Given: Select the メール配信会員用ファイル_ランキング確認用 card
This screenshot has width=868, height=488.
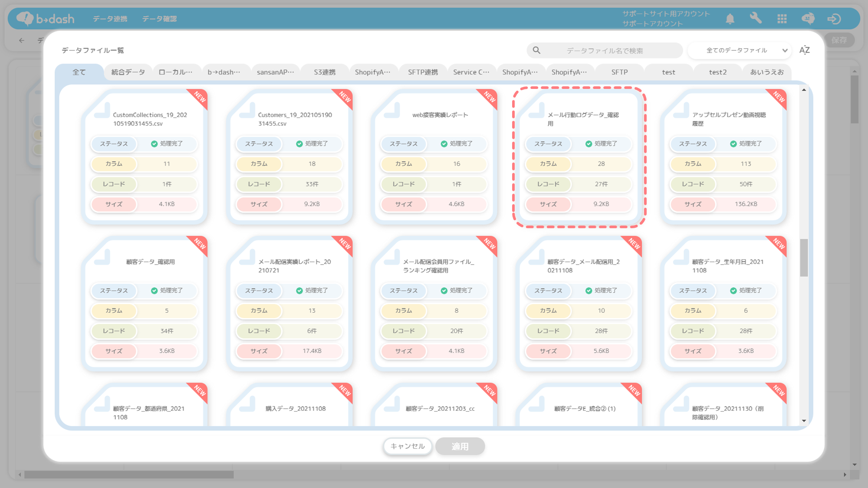Looking at the screenshot, I should pos(434,304).
